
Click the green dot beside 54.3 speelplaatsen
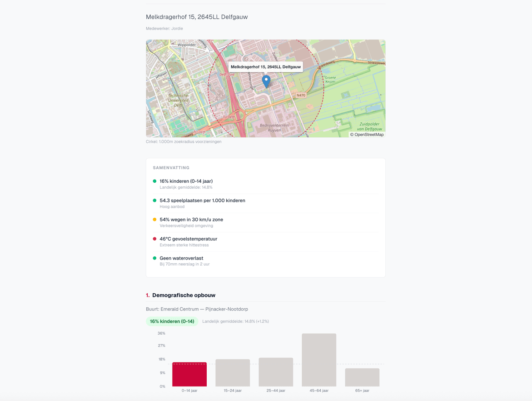pos(154,200)
